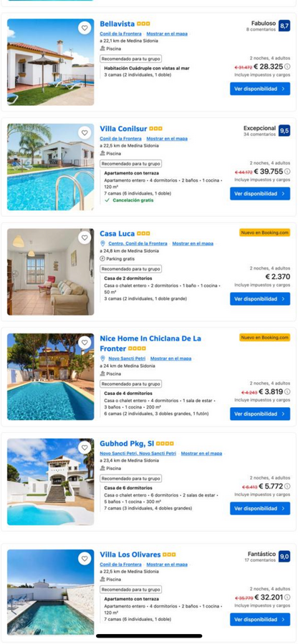Image resolution: width=298 pixels, height=644 pixels.
Task: Open the 9,5 Excepcional review score badge
Action: [x=284, y=131]
